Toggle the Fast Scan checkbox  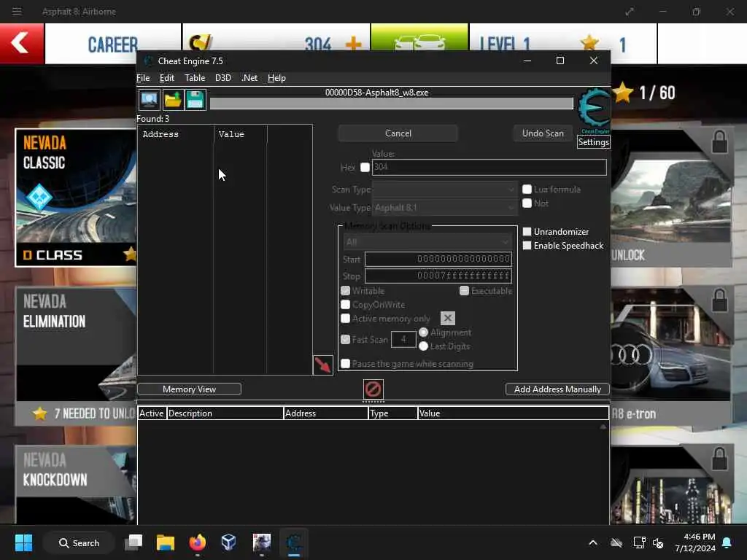pos(345,340)
